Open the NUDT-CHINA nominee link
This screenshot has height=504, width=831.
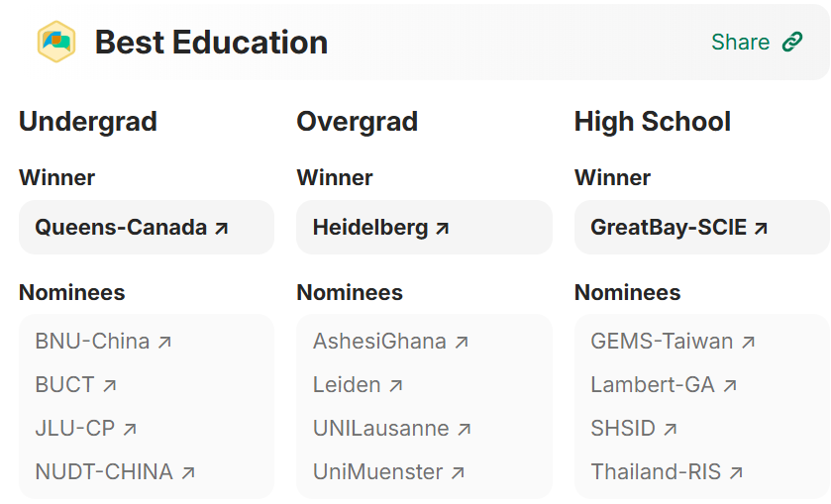pos(104,472)
